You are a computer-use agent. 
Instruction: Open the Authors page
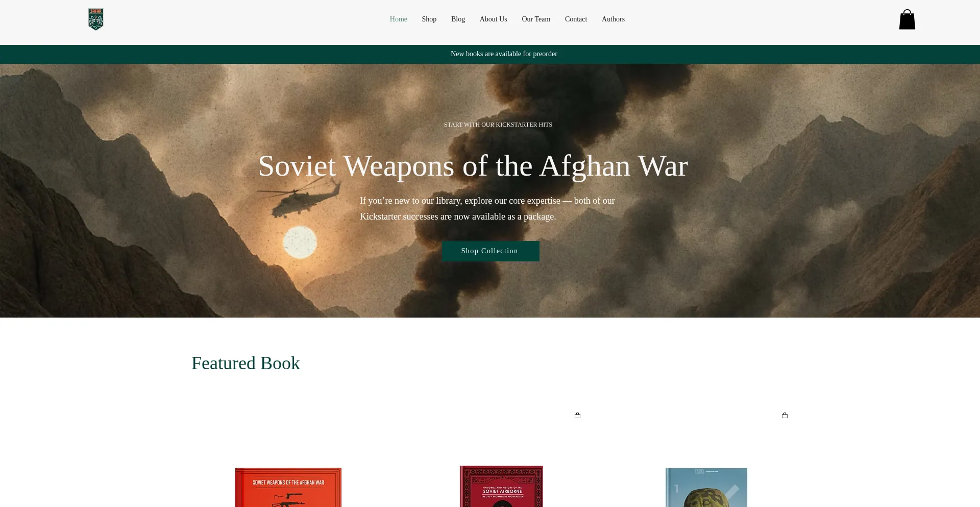pyautogui.click(x=613, y=19)
